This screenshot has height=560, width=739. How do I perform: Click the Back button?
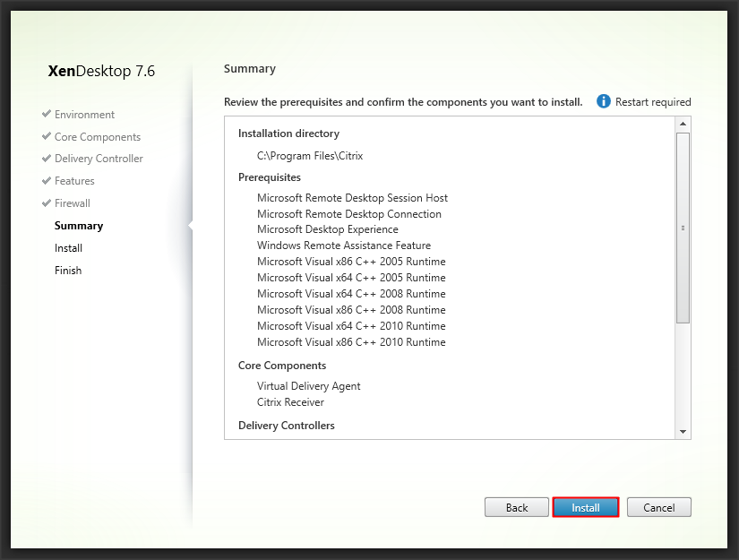[x=517, y=507]
